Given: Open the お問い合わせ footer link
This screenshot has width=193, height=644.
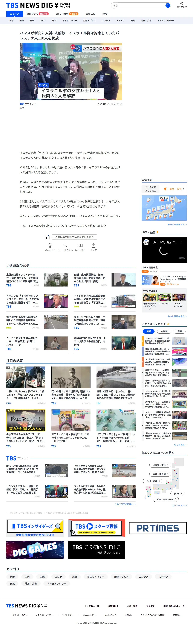Looking at the screenshot, I should [111, 615].
